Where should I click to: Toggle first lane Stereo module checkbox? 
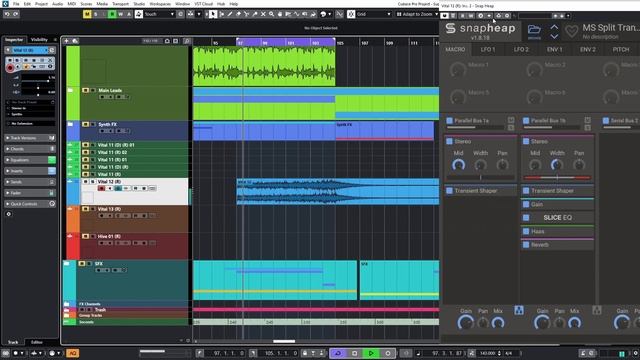click(449, 141)
